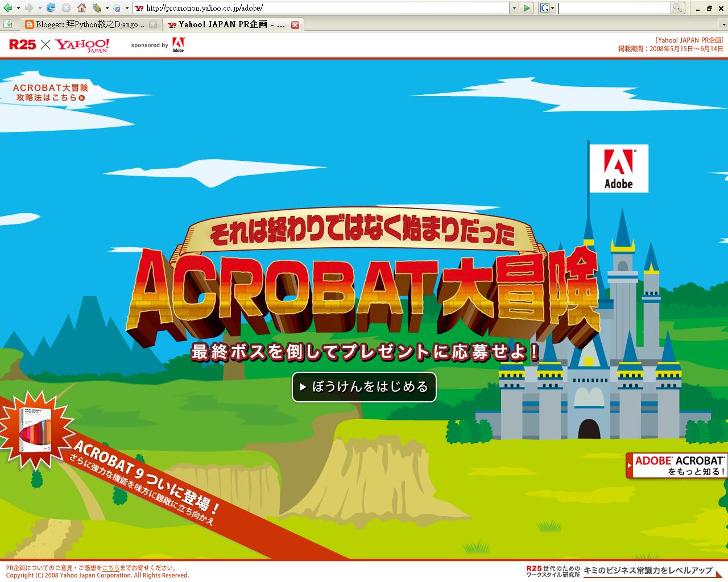Viewport: 728px width, 582px height.
Task: Open the Forward history dropdown arrow
Action: click(39, 9)
